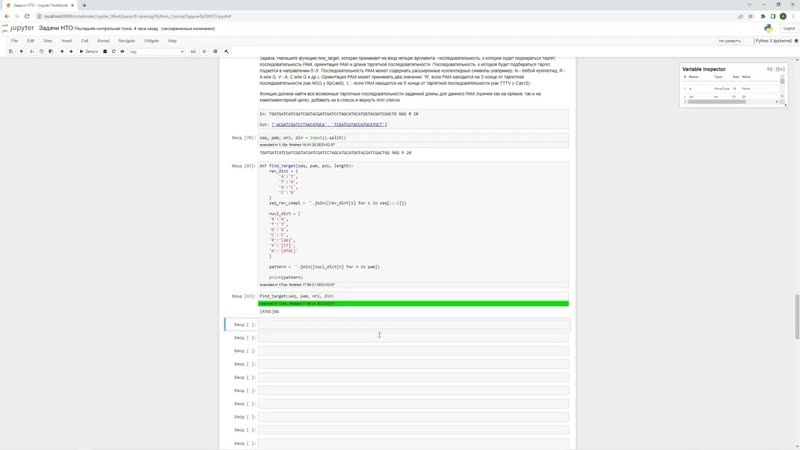800x450 pixels.
Task: Click the Variable Inspector title
Action: [x=704, y=69]
